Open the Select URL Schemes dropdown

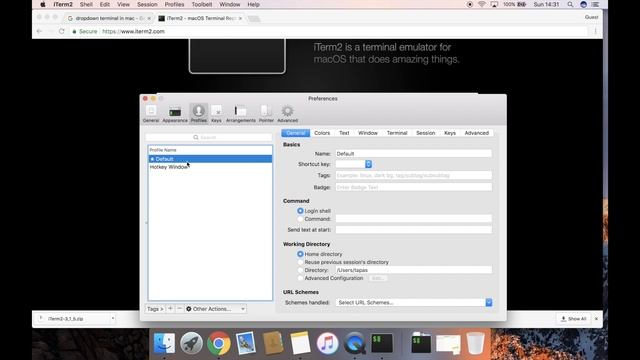413,302
